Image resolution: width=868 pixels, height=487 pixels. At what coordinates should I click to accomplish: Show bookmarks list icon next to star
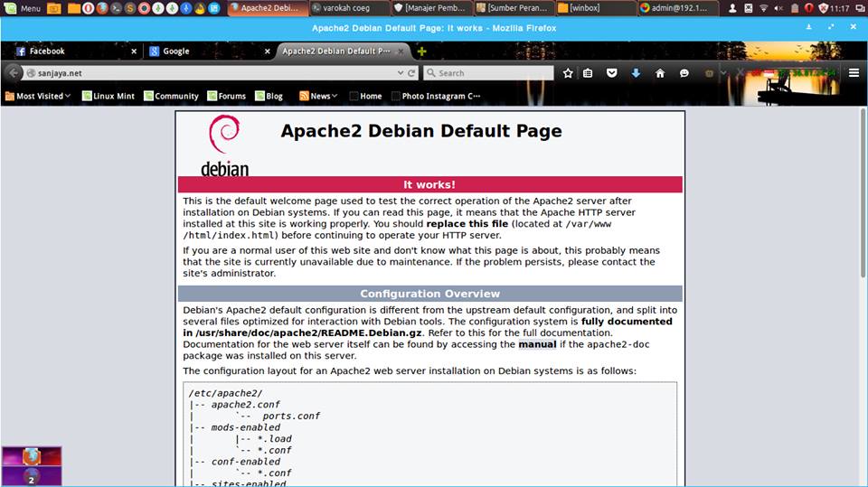pyautogui.click(x=588, y=73)
